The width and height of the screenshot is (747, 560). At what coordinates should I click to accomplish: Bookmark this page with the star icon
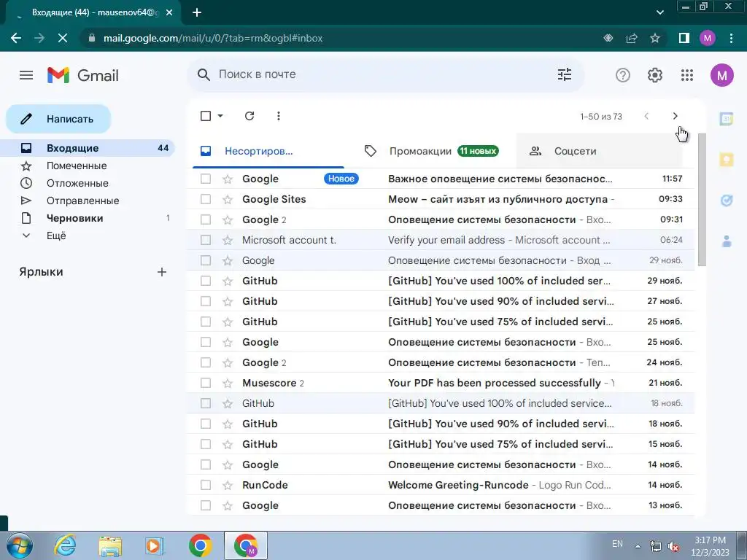pyautogui.click(x=655, y=38)
